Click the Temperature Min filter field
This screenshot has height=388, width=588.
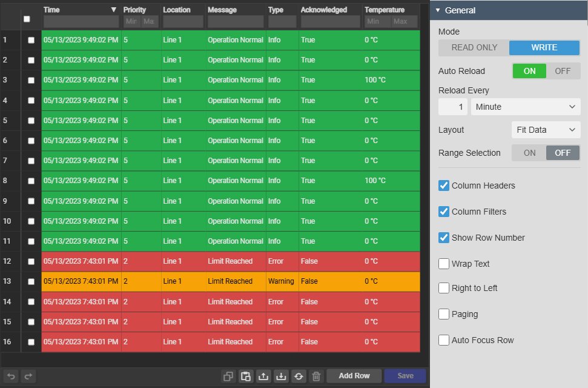[378, 21]
